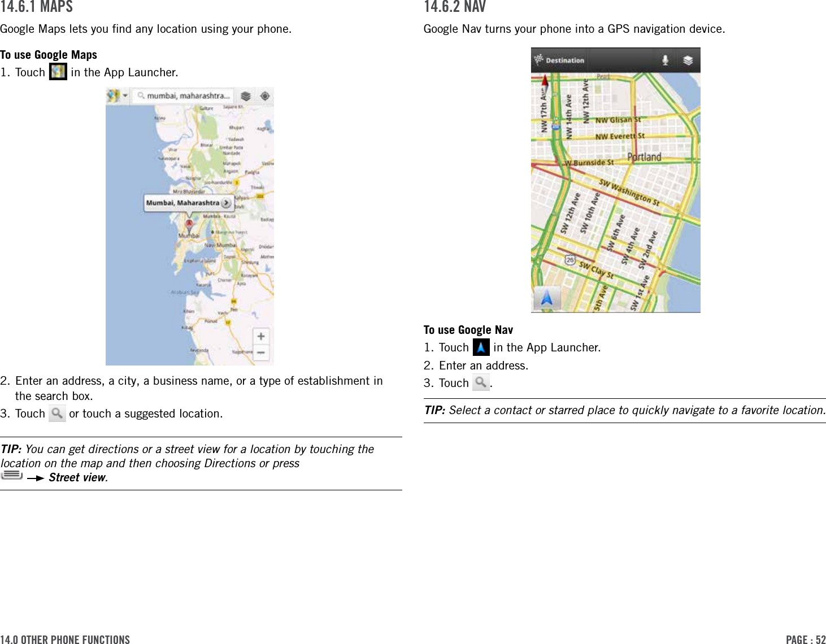
Task: Click the NW Glisan St label on map
Action: click(x=618, y=120)
